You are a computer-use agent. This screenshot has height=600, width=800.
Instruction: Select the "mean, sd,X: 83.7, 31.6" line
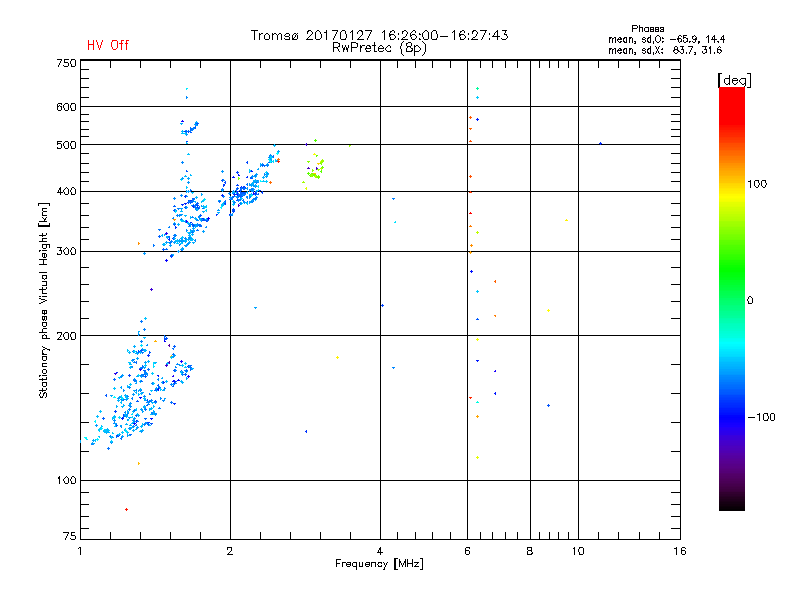tap(665, 50)
